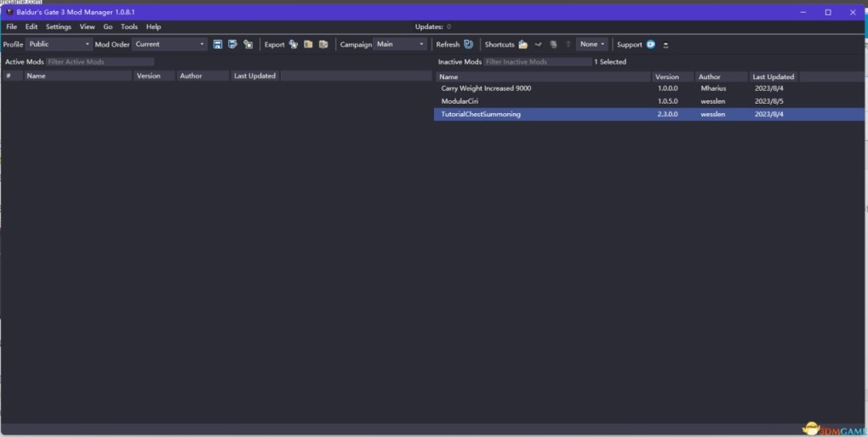Sort inactive mods by the Version header

672,77
